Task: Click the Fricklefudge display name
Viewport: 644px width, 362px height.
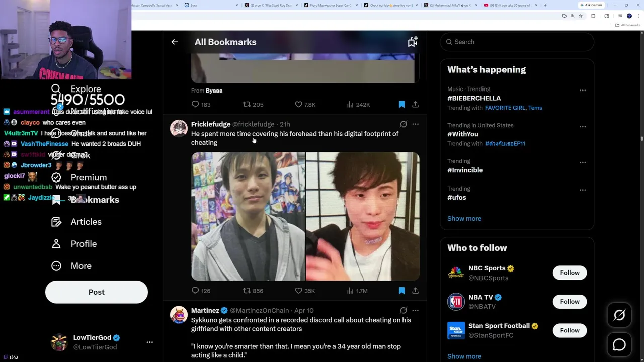Action: (x=211, y=124)
